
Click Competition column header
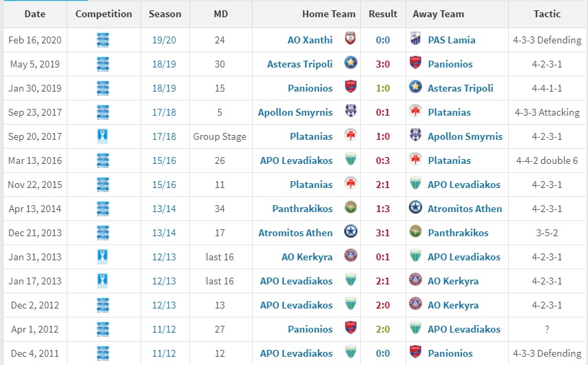pos(104,14)
